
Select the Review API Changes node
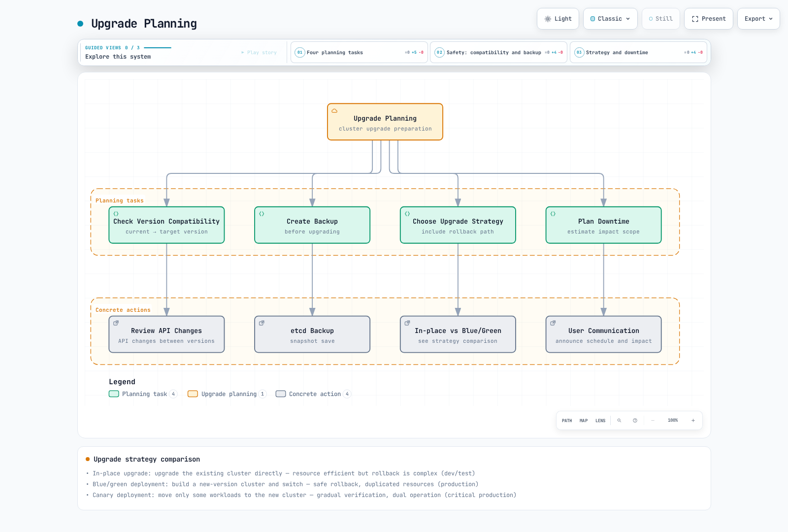click(x=166, y=334)
